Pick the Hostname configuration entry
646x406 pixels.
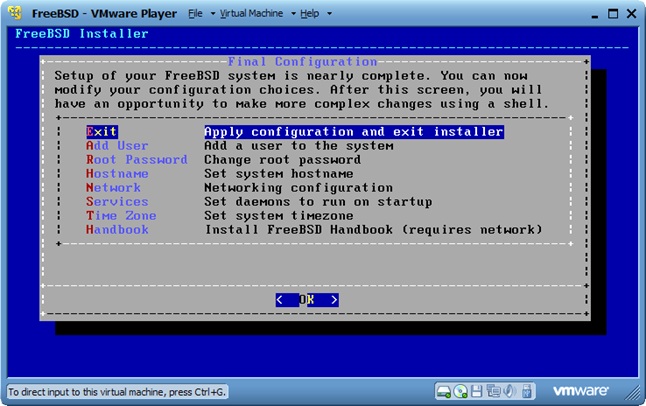(x=117, y=174)
